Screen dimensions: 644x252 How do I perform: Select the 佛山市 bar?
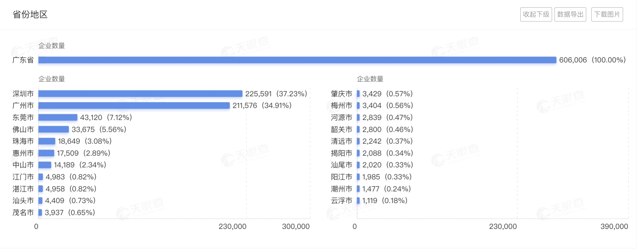pos(54,129)
